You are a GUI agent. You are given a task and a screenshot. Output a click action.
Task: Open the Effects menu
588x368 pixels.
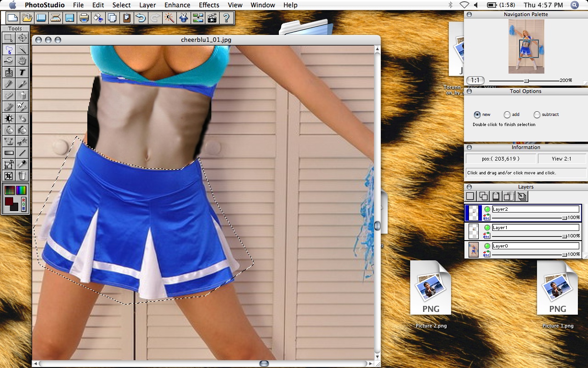pos(209,5)
